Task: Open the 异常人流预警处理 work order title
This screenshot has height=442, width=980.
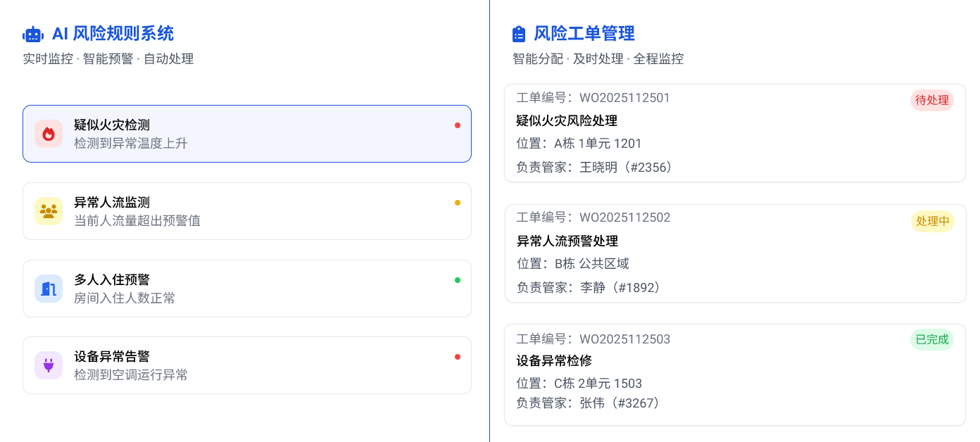Action: [x=567, y=241]
